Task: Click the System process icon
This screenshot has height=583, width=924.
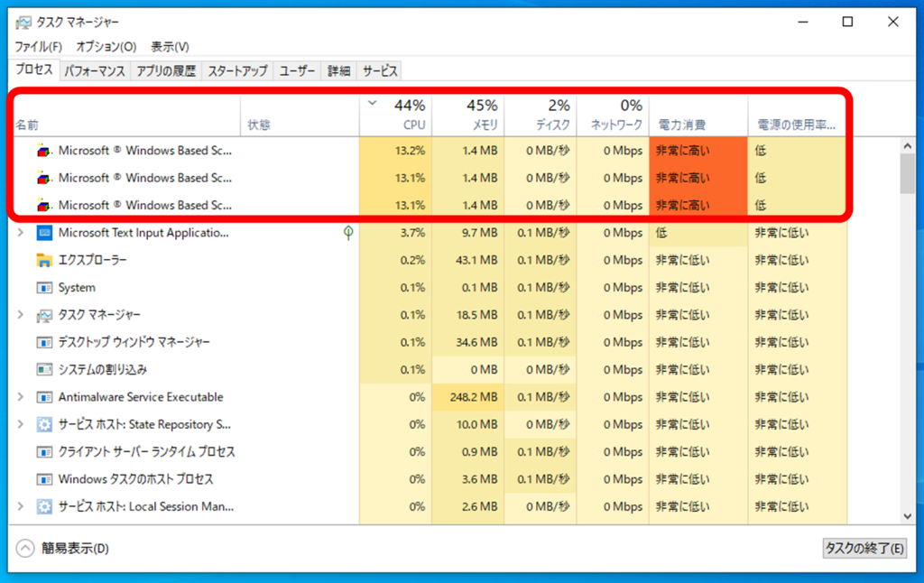Action: [x=44, y=288]
